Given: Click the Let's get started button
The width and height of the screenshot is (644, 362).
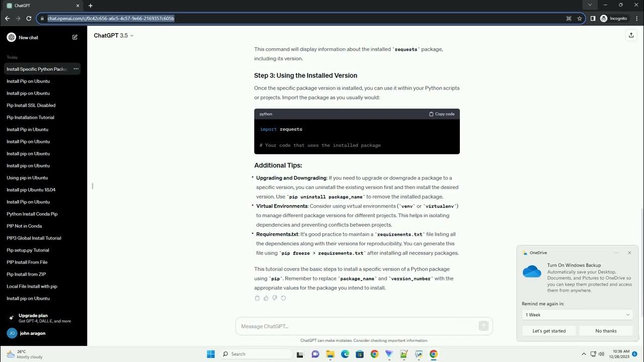Looking at the screenshot, I should coord(549,331).
